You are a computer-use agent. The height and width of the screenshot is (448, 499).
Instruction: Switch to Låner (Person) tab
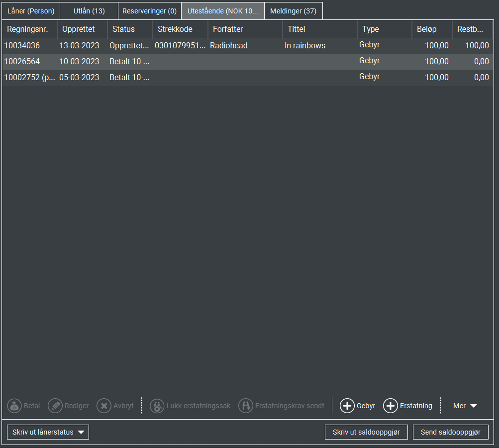[x=31, y=11]
